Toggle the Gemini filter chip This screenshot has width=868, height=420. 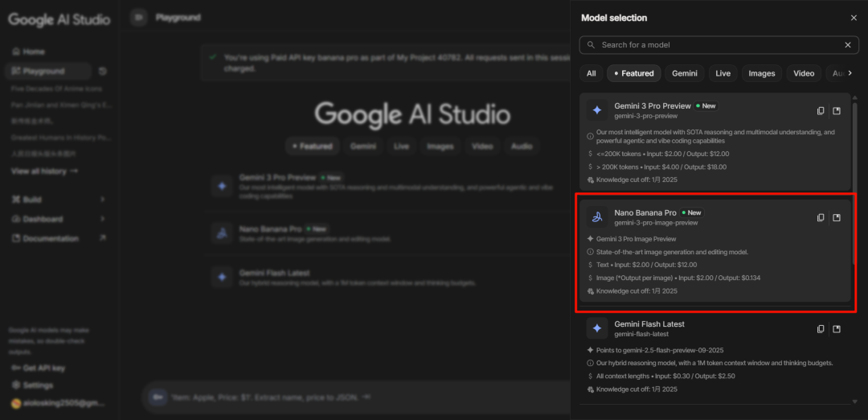click(684, 73)
